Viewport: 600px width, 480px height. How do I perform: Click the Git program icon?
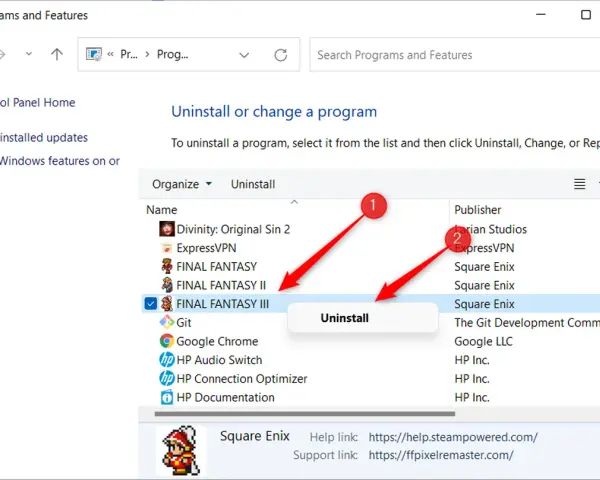point(167,322)
